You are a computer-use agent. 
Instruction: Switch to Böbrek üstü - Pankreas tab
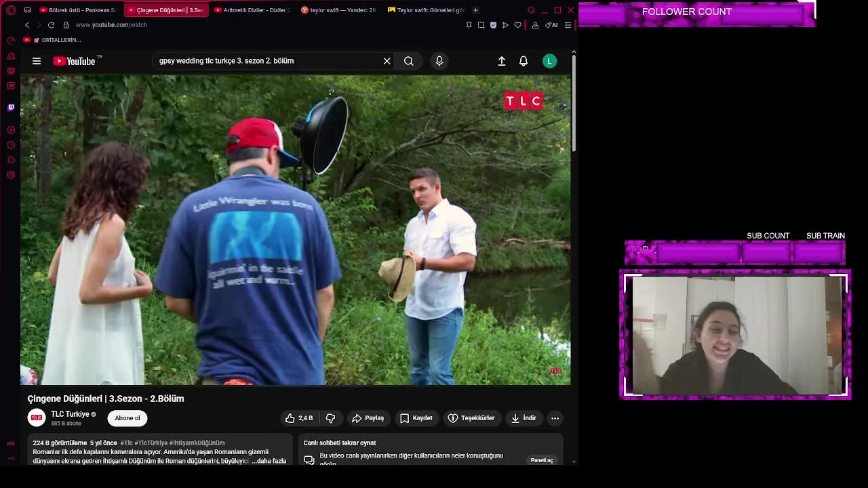[x=78, y=10]
